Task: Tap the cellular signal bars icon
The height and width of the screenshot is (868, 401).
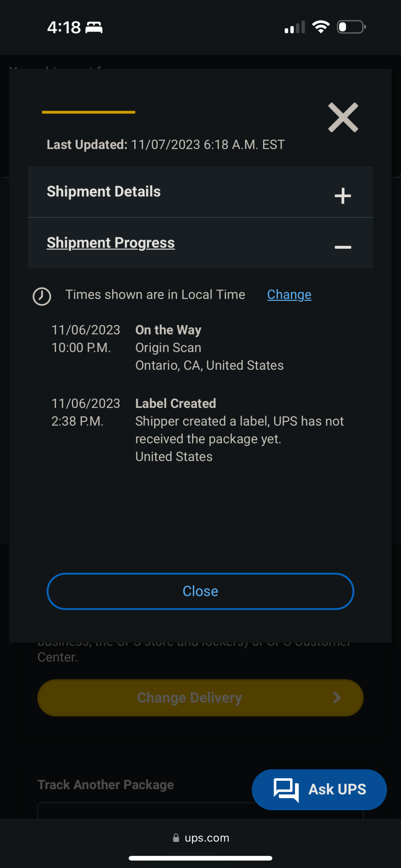Action: pos(295,28)
